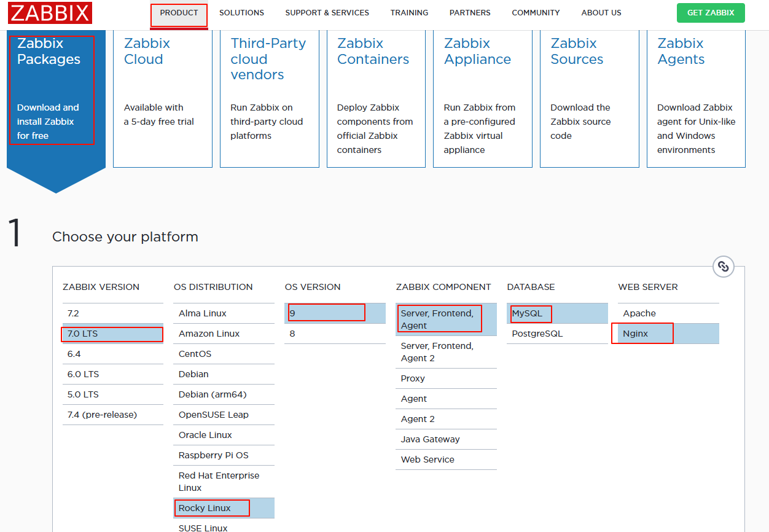Choose MySQL as the database
Viewport: 769px width, 532px height.
pyautogui.click(x=558, y=313)
